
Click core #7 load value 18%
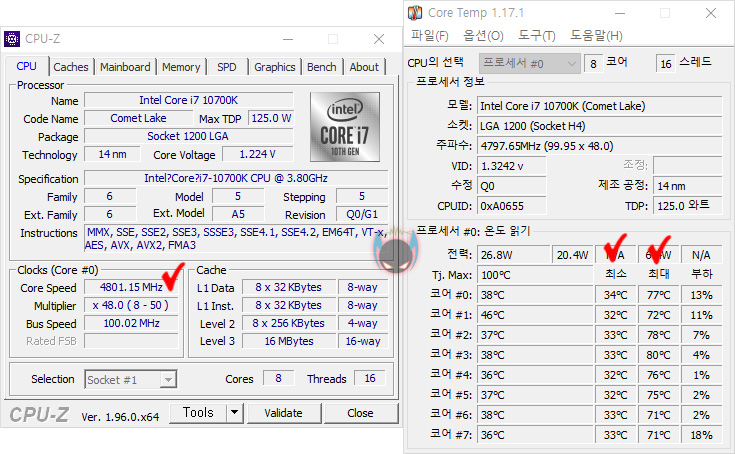[702, 435]
